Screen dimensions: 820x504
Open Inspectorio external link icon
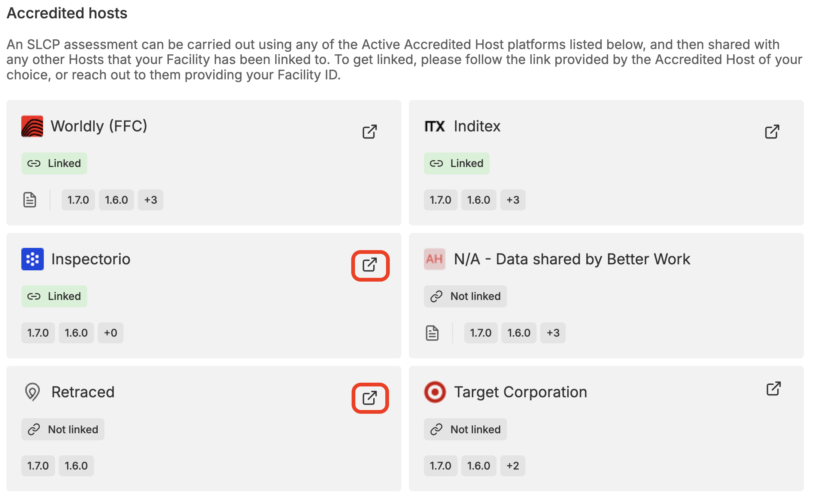pos(370,265)
